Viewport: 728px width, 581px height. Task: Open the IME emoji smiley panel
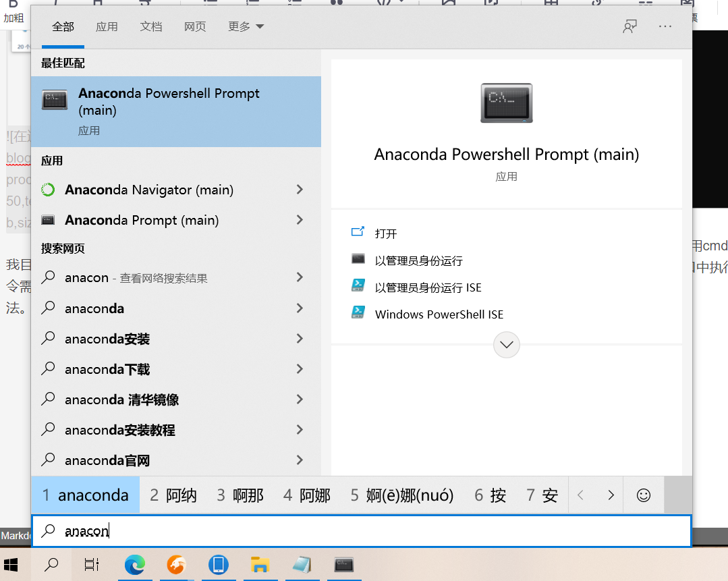644,495
